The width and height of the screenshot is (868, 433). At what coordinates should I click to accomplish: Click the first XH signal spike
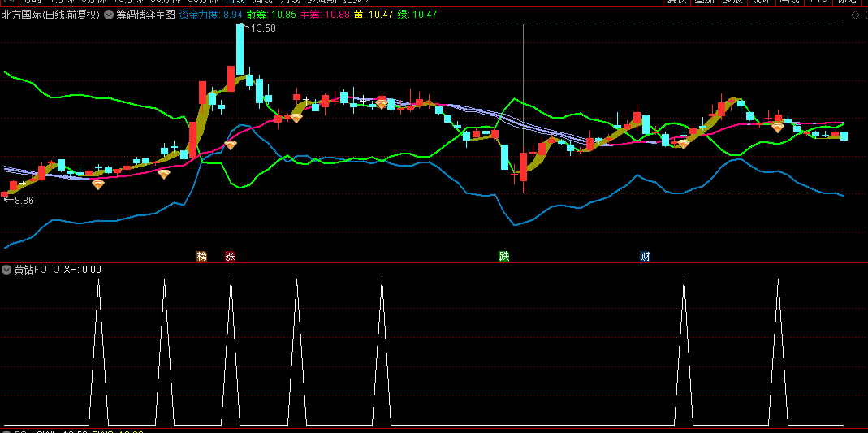tap(98, 280)
